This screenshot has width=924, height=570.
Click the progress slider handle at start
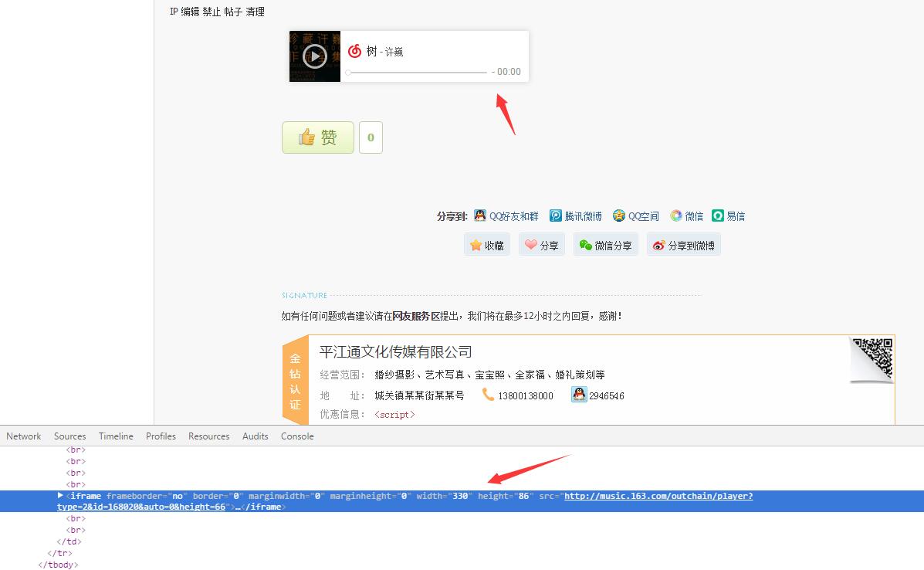[x=348, y=73]
